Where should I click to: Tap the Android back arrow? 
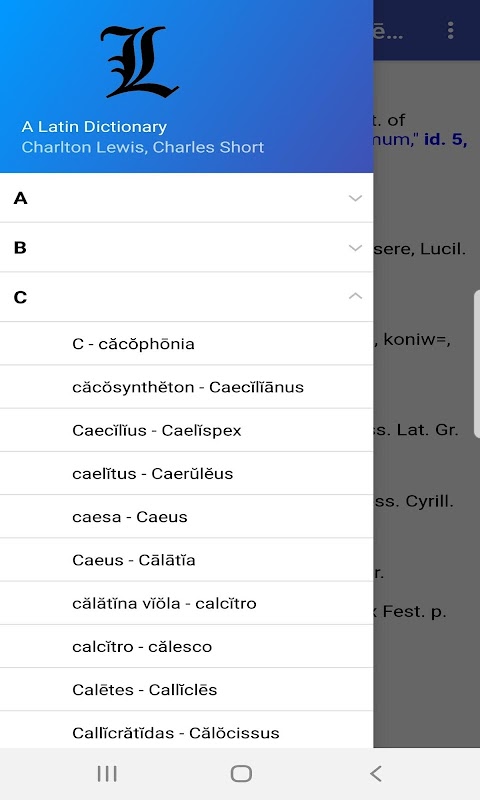pyautogui.click(x=375, y=773)
